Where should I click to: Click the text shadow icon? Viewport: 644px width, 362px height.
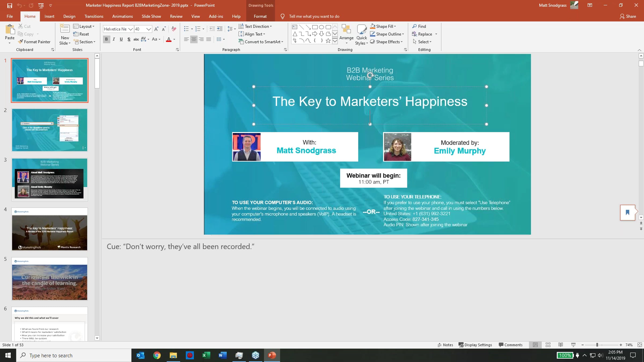click(x=129, y=39)
